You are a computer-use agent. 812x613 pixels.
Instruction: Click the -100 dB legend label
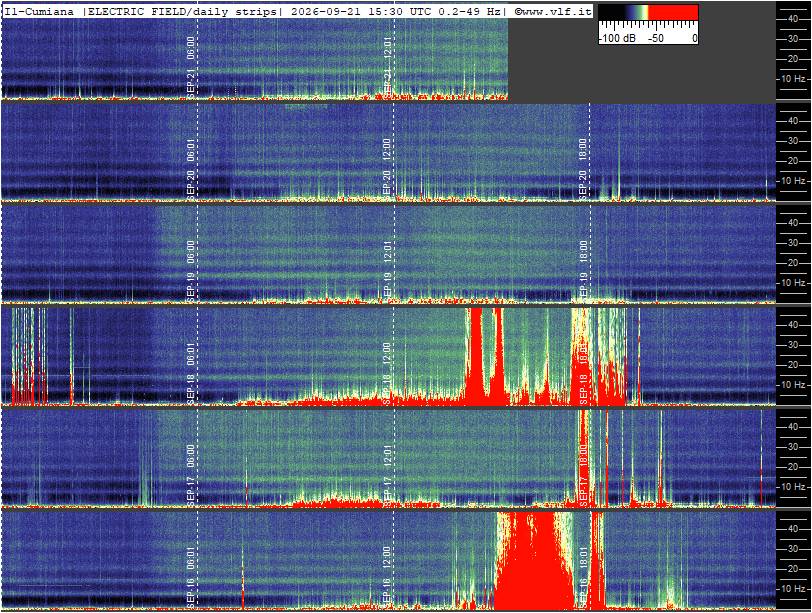(x=617, y=38)
